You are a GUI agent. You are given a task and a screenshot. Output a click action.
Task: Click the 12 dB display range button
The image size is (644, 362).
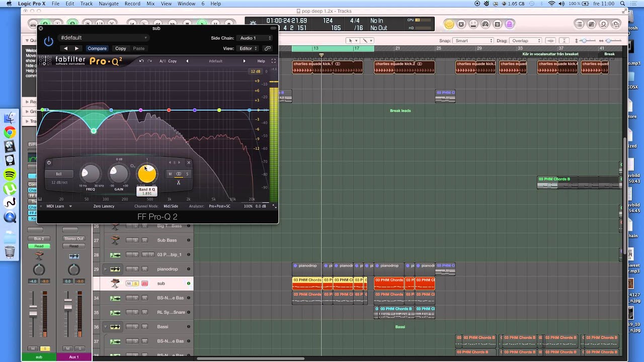tap(256, 71)
